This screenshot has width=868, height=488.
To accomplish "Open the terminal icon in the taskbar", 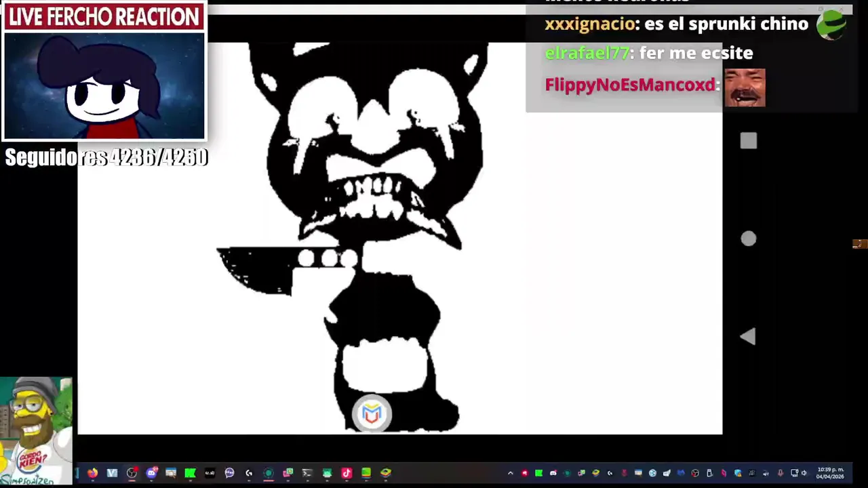I will (x=307, y=473).
